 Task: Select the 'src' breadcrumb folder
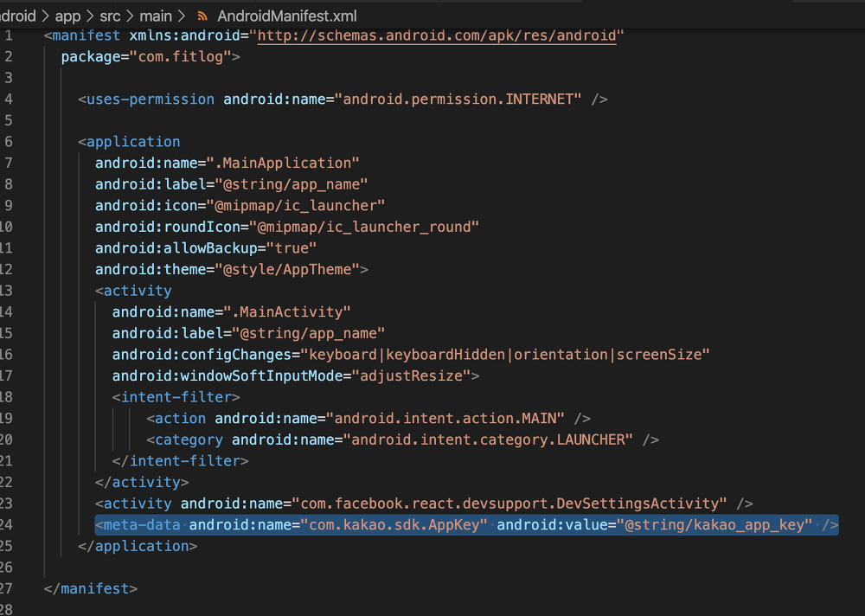coord(111,16)
